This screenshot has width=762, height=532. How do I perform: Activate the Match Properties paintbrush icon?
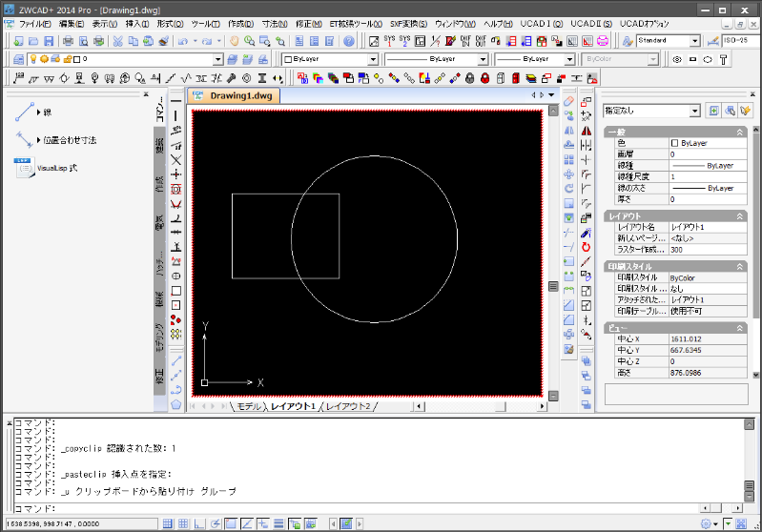point(164,41)
